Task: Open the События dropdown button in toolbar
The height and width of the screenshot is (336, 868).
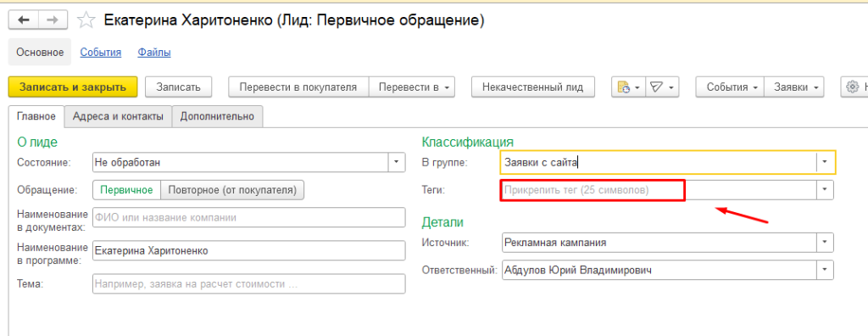Action: coord(730,87)
